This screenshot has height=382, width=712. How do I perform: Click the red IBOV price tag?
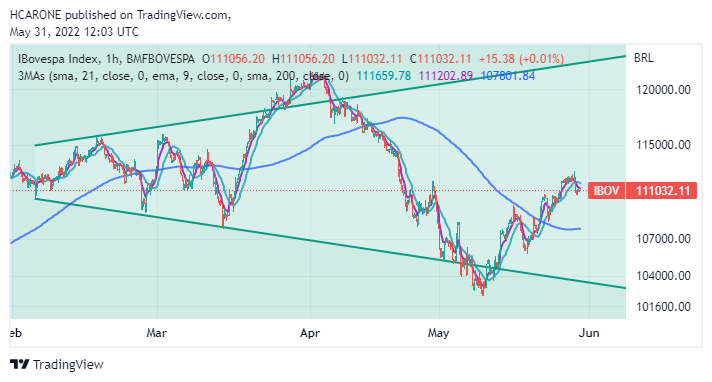click(x=606, y=191)
